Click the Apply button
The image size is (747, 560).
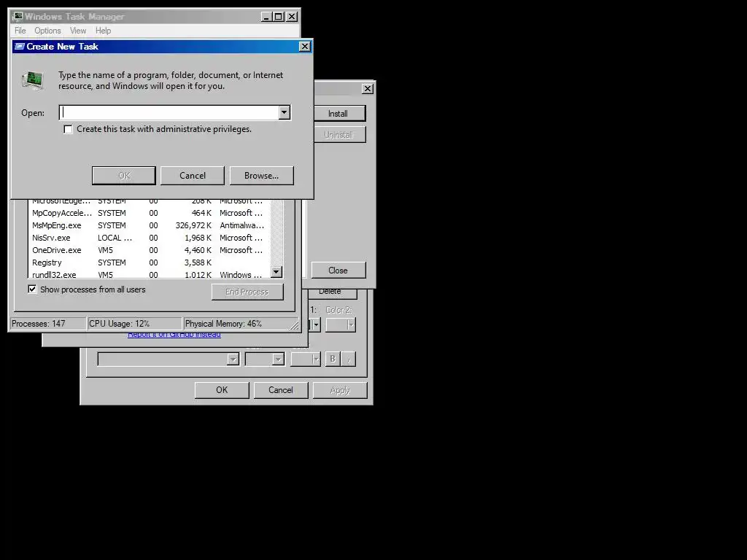(x=340, y=390)
